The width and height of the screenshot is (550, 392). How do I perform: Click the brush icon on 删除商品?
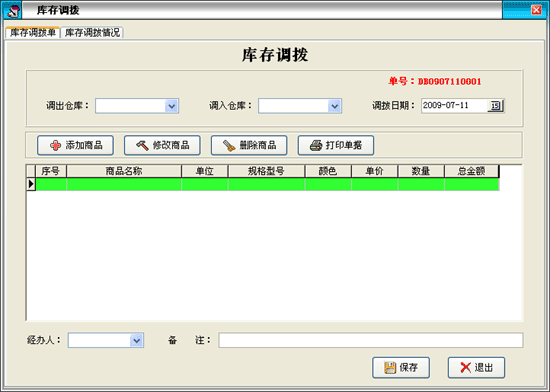pos(229,146)
